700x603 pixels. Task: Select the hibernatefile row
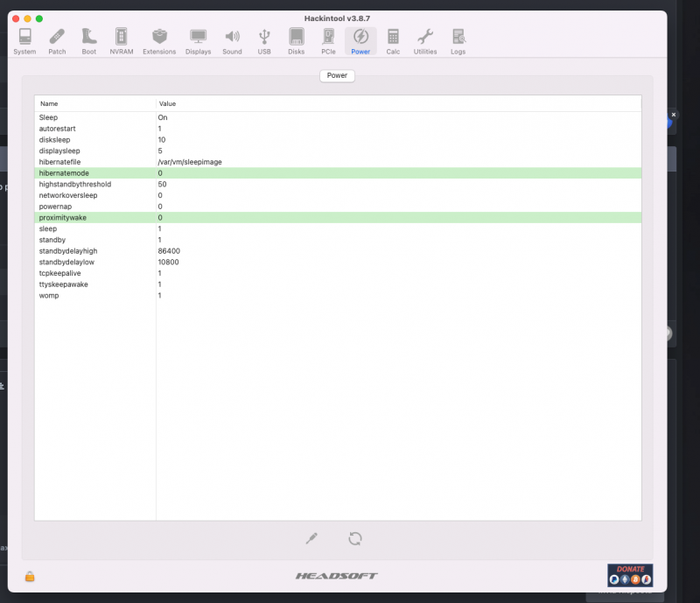tap(338, 162)
